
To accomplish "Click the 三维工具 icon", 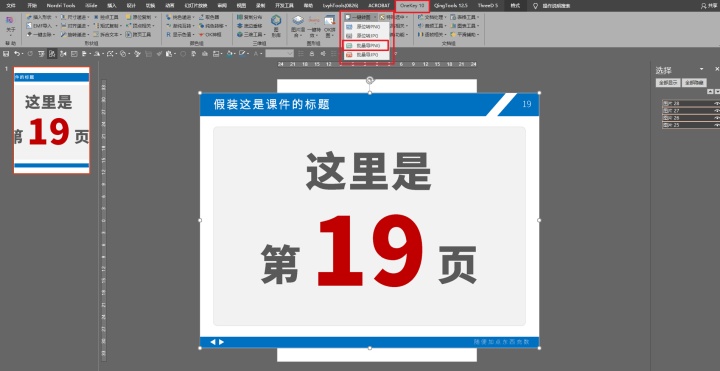I will coord(251,34).
